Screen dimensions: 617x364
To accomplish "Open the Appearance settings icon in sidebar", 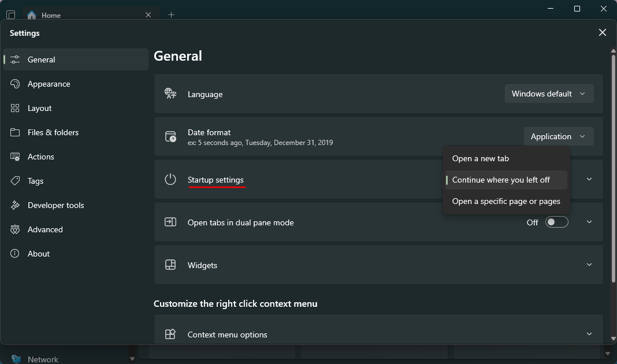I will point(16,84).
